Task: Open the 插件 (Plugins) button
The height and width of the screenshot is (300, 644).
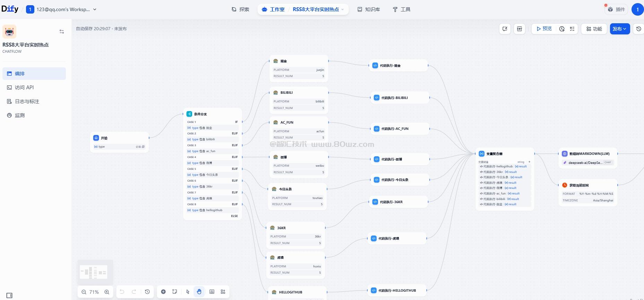Action: click(617, 9)
